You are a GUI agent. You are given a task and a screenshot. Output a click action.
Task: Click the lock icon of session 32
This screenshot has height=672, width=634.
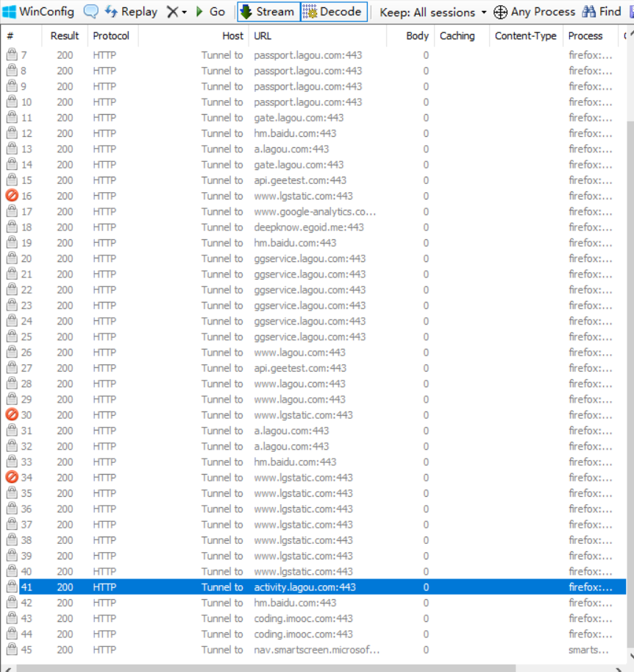(x=12, y=446)
